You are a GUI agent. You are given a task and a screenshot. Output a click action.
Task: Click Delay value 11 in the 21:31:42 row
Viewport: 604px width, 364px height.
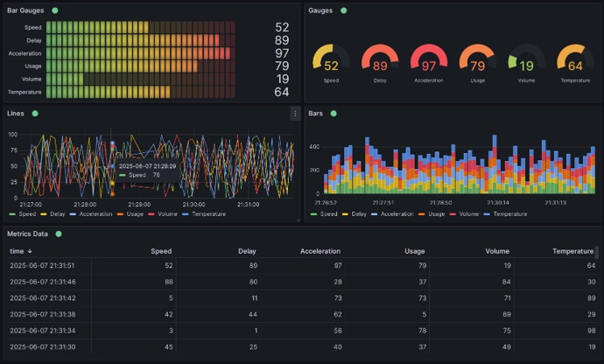tap(254, 297)
